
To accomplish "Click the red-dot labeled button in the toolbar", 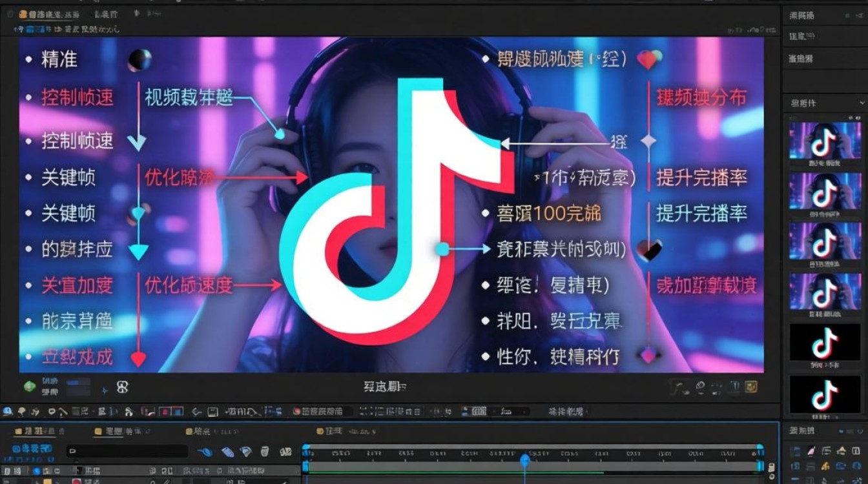I will click(x=322, y=411).
